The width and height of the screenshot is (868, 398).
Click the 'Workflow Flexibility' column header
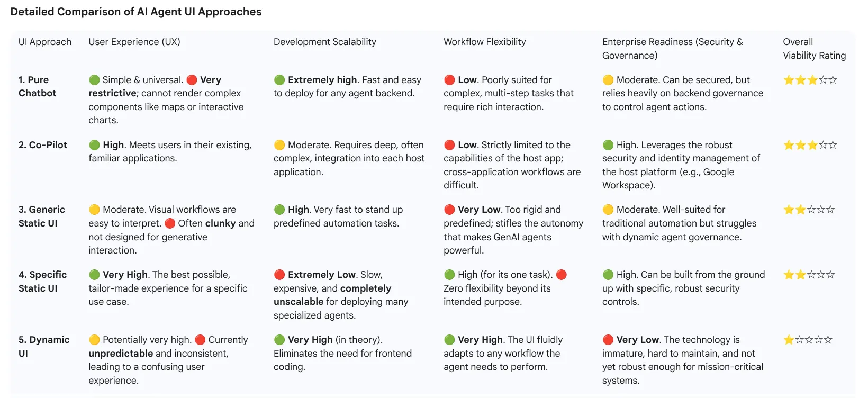tap(484, 42)
